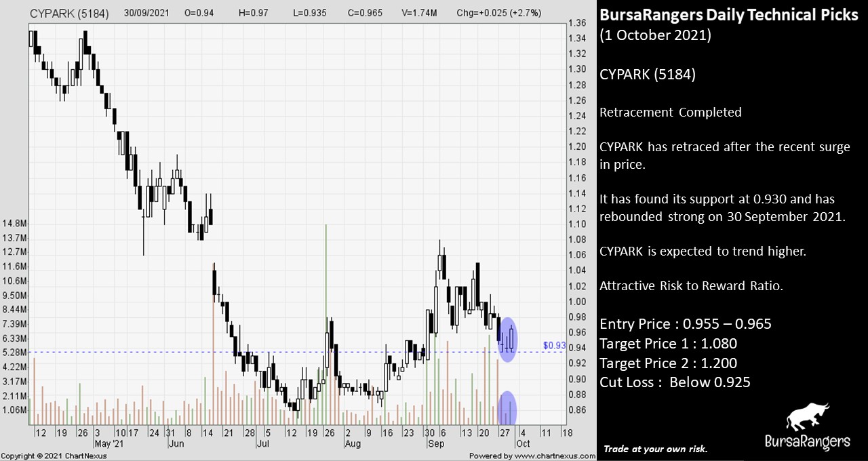Image resolution: width=868 pixels, height=461 pixels.
Task: Select the CYPARK (5184) chart ticker title
Action: click(x=70, y=14)
